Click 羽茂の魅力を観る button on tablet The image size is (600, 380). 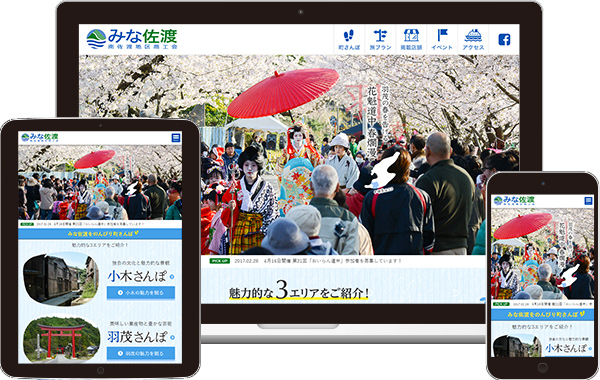[141, 353]
